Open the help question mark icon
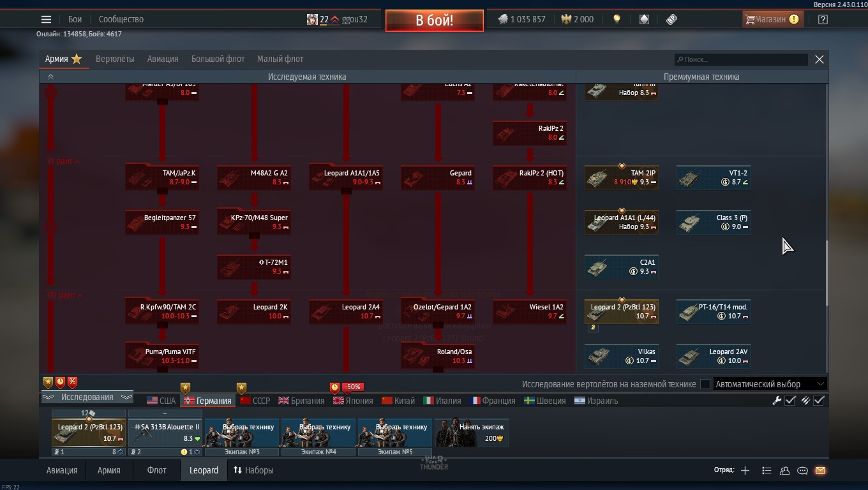 pos(823,19)
